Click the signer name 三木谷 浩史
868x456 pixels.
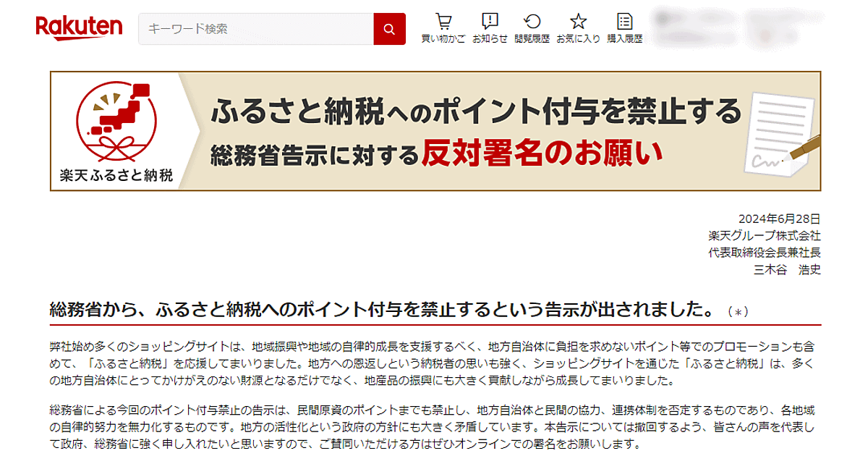click(x=787, y=270)
